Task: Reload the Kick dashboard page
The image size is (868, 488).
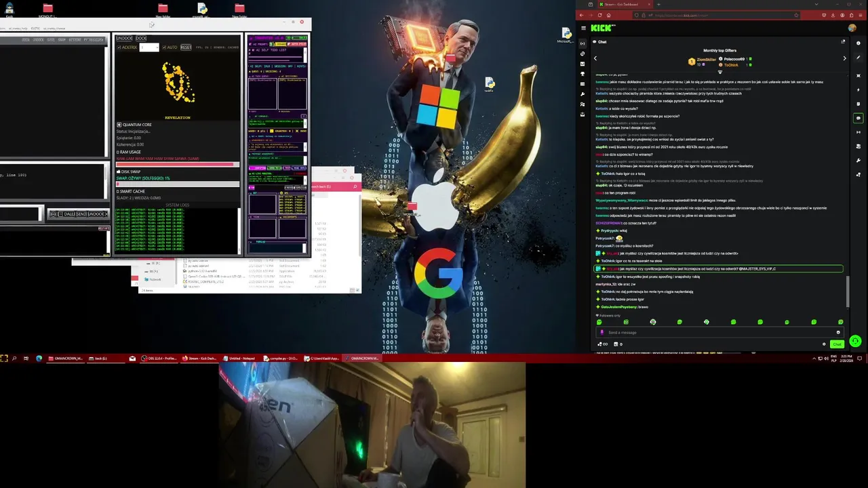Action: click(x=599, y=15)
